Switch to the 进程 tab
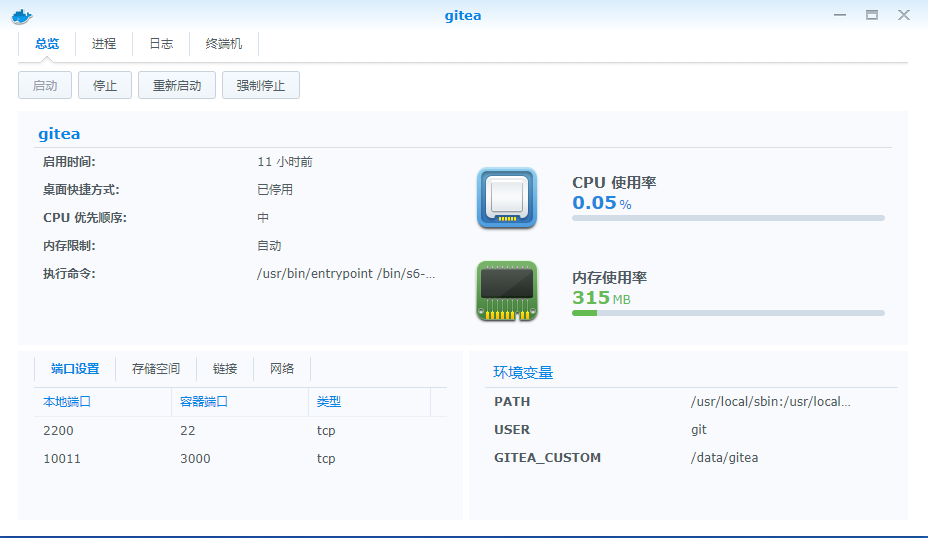Image resolution: width=928 pixels, height=538 pixels. [104, 44]
